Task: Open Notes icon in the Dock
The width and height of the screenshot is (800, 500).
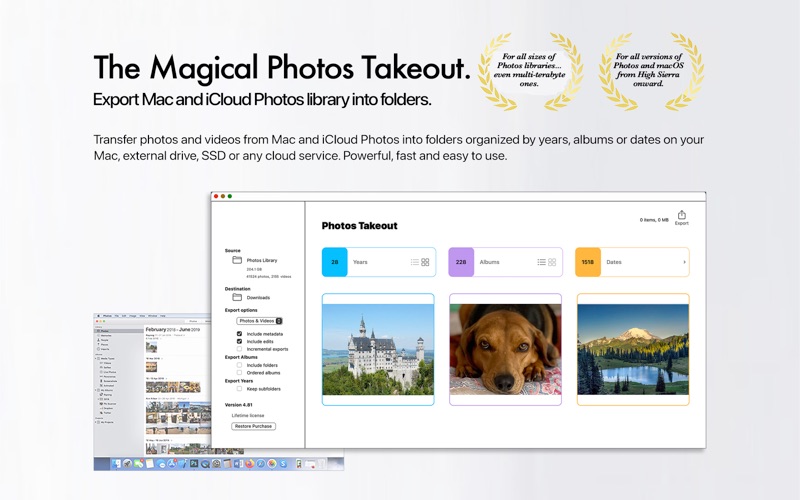Action: click(149, 463)
